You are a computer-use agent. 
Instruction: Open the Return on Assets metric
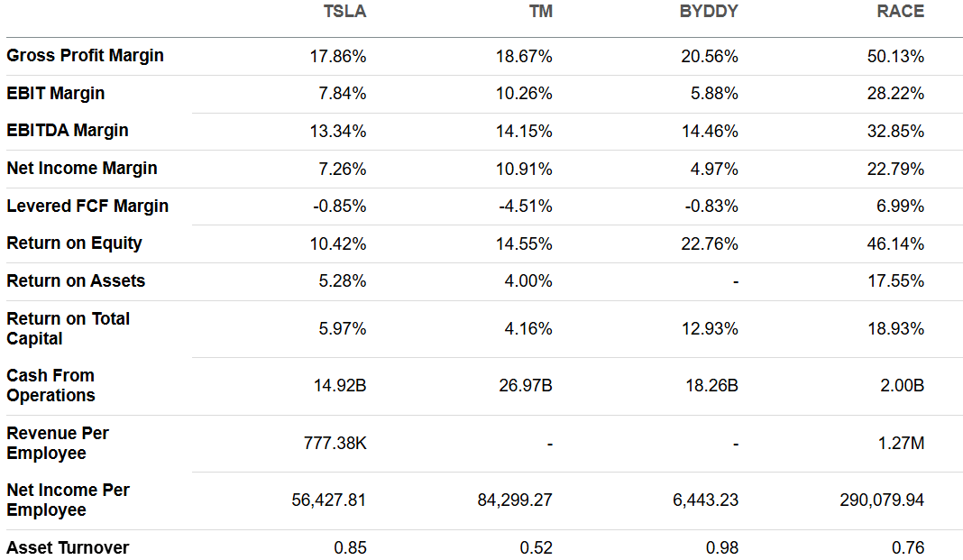pos(76,281)
